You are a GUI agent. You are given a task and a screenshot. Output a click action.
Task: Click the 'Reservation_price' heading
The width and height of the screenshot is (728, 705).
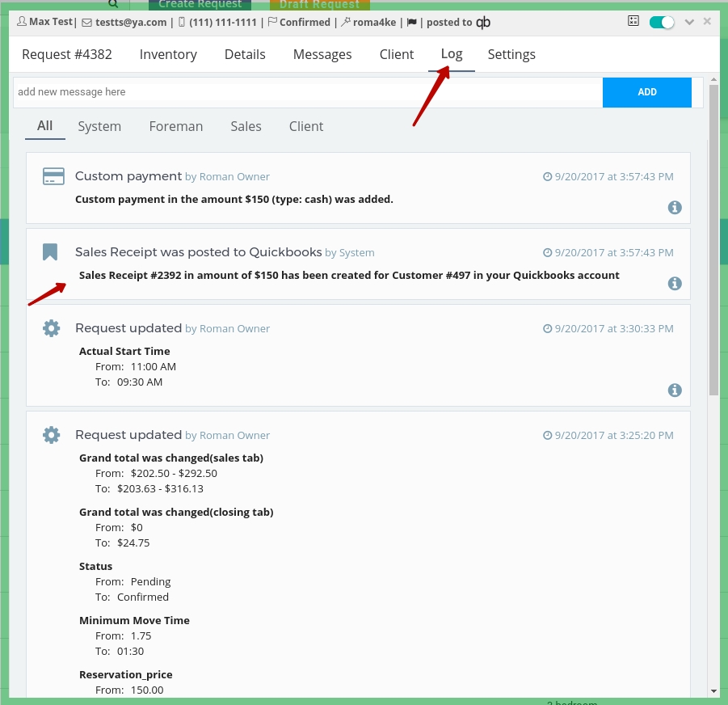tap(126, 675)
